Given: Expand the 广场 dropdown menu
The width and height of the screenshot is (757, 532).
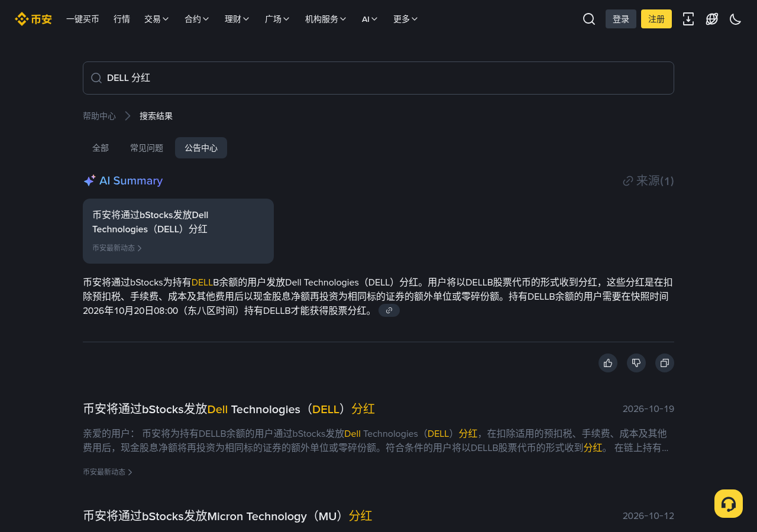Looking at the screenshot, I should [x=277, y=19].
